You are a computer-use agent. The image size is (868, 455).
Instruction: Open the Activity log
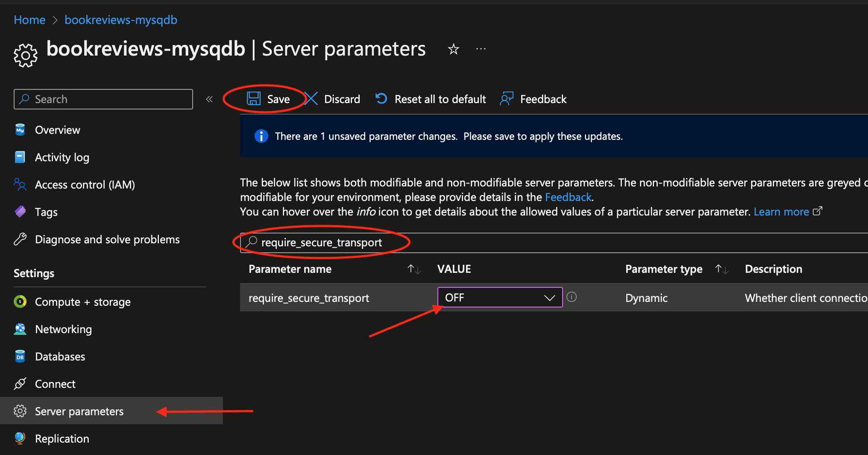(x=62, y=157)
